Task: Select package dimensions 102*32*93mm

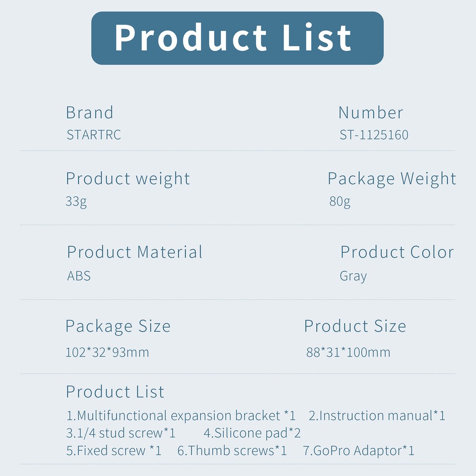Action: pos(107,352)
